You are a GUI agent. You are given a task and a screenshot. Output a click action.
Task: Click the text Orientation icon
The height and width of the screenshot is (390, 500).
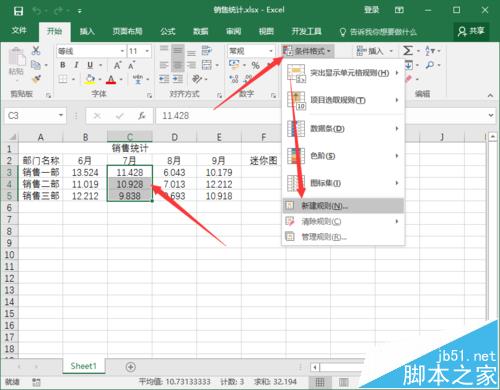click(x=197, y=79)
